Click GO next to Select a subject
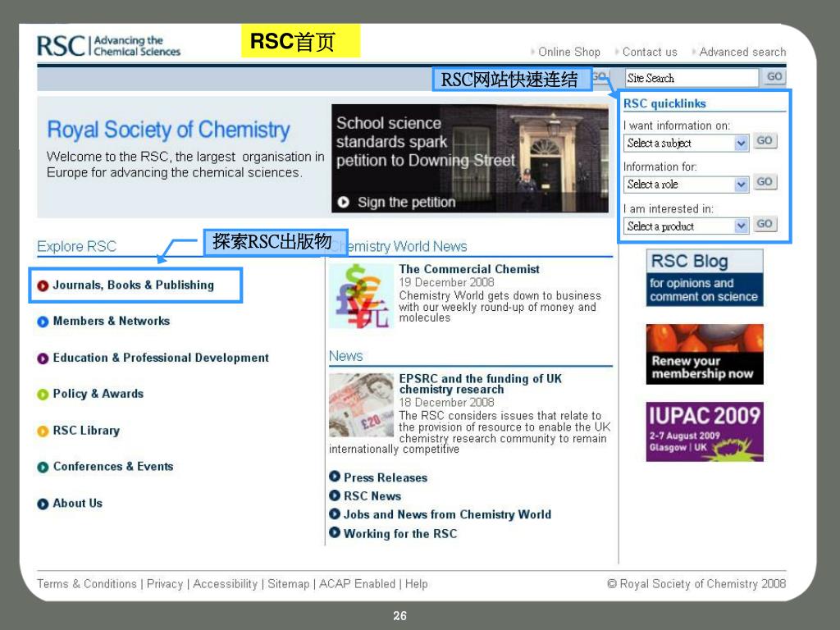This screenshot has width=840, height=630. [x=765, y=141]
